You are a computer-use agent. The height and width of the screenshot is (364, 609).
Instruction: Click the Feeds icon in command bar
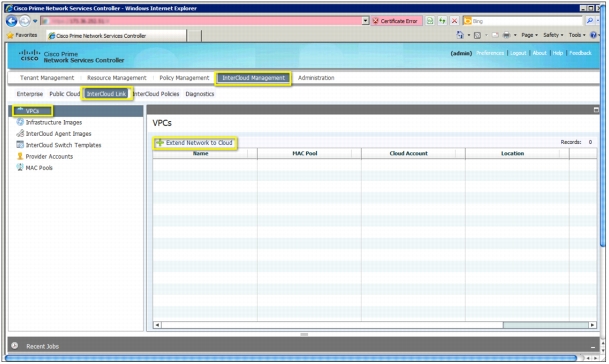[477, 35]
